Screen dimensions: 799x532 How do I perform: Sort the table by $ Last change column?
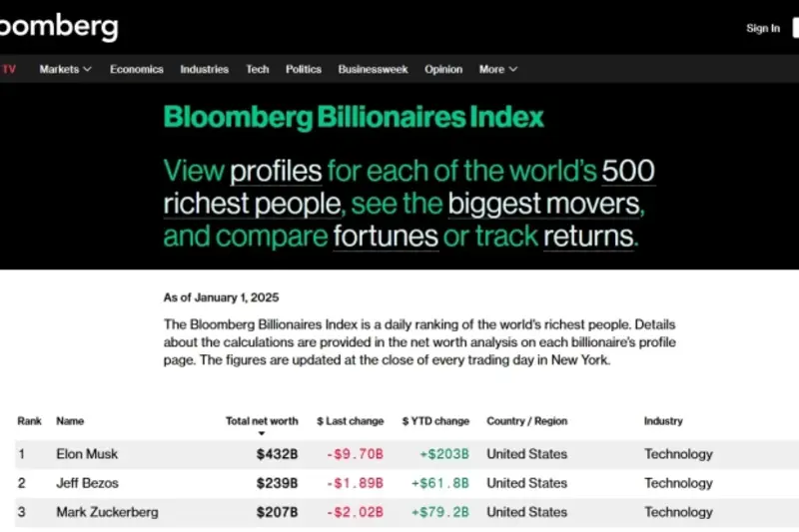pos(350,421)
